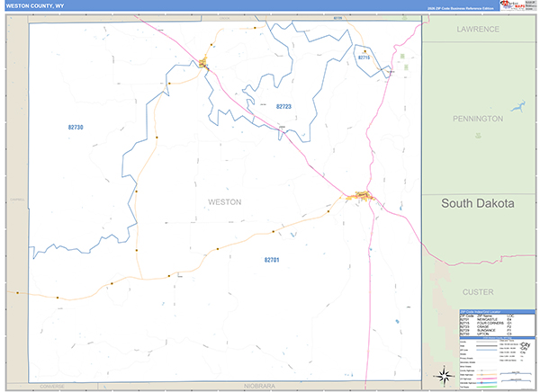Click the lower scale bar in the legend
The height and width of the screenshot is (392, 540).
point(517,380)
